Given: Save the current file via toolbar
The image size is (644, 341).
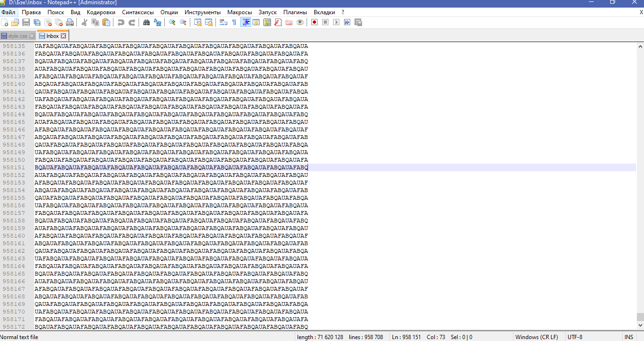Looking at the screenshot, I should 26,22.
